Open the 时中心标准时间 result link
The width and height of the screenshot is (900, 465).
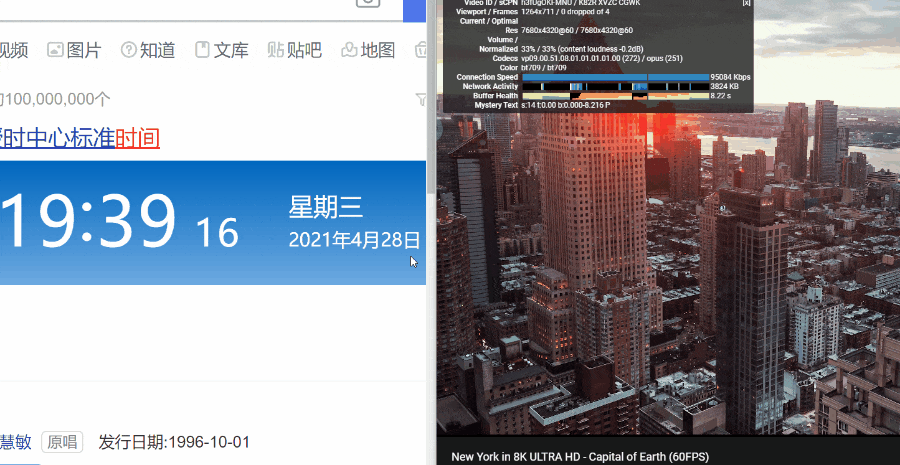click(80, 138)
